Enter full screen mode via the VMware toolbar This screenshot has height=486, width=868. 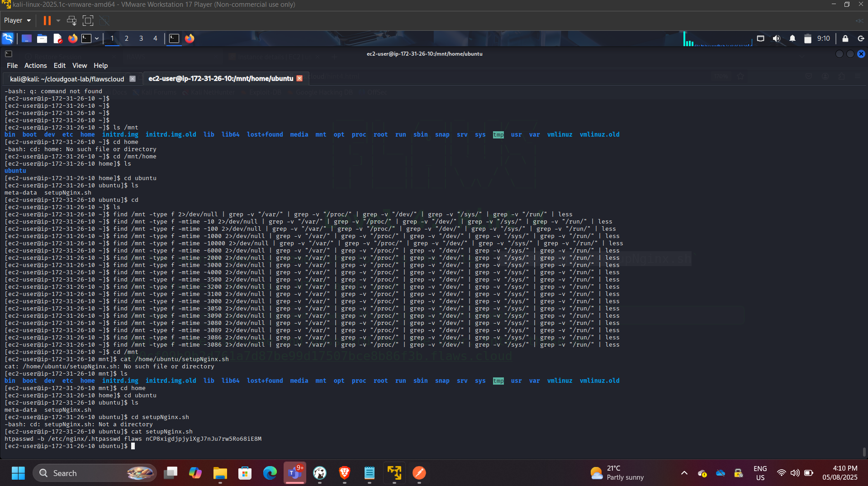point(87,20)
